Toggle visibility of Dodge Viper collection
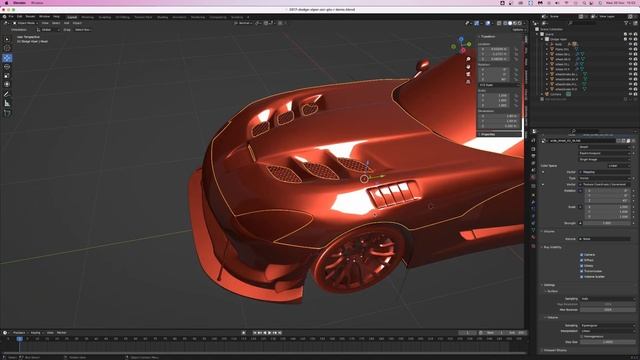This screenshot has width=640, height=360. coord(631,39)
